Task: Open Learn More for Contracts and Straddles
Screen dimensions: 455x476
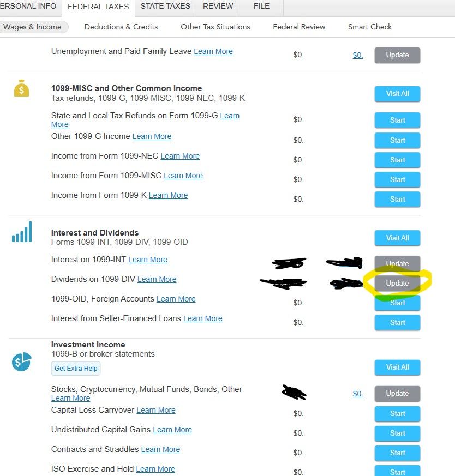Action: (161, 449)
